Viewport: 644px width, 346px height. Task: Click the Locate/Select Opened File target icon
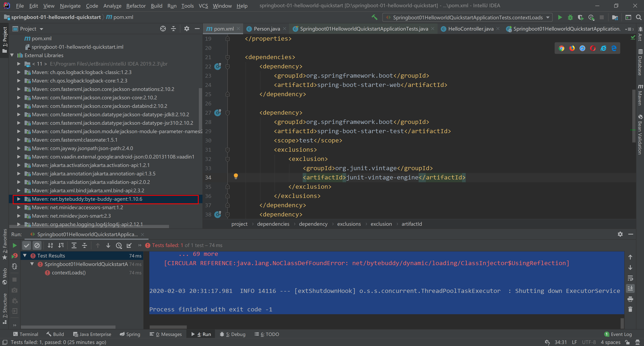point(163,29)
